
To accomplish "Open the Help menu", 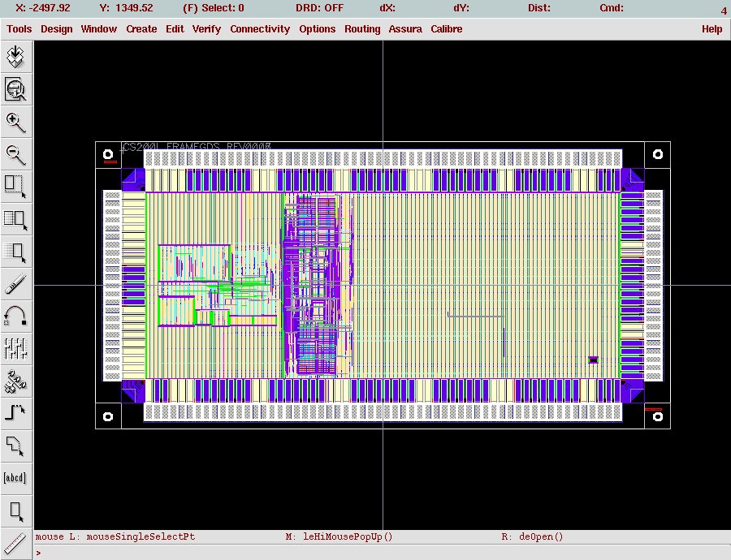I will pyautogui.click(x=712, y=29).
